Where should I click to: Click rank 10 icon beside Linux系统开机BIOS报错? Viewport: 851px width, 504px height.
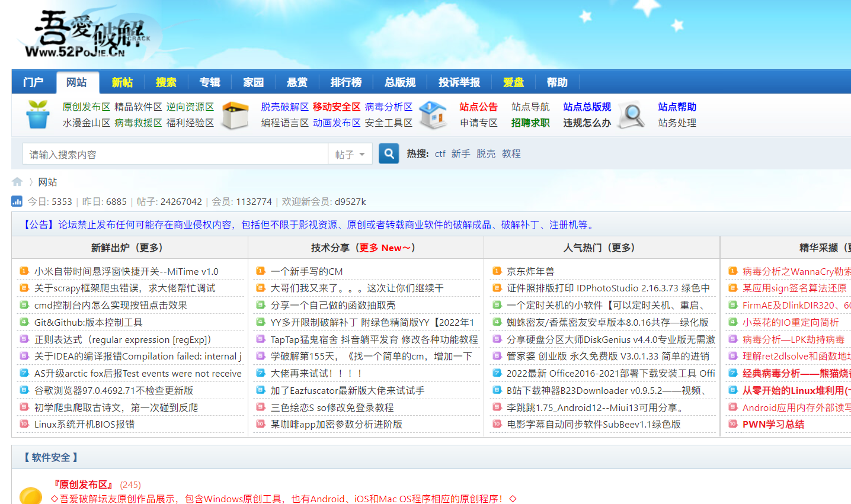point(24,423)
